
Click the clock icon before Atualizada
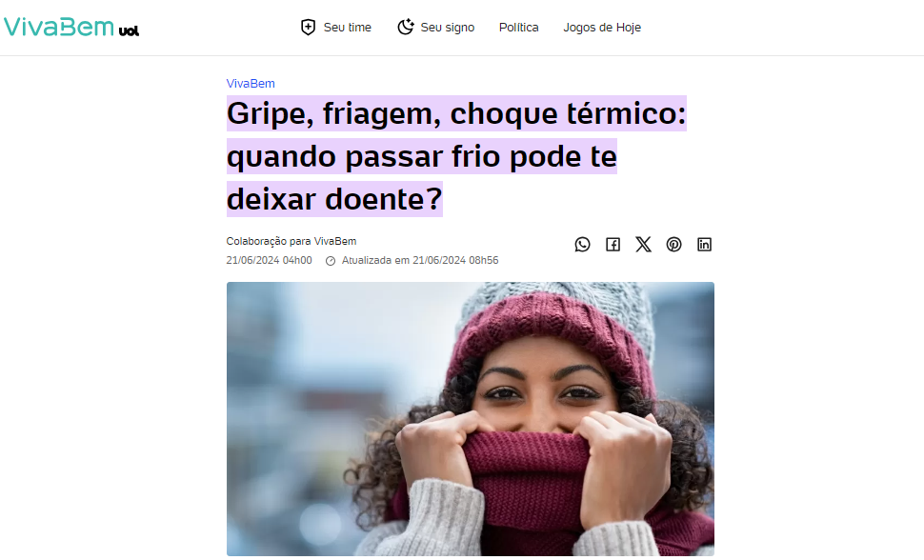pos(331,261)
